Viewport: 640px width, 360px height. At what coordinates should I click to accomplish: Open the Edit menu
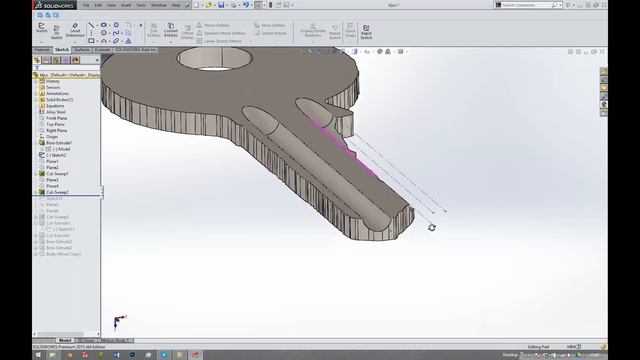point(98,5)
